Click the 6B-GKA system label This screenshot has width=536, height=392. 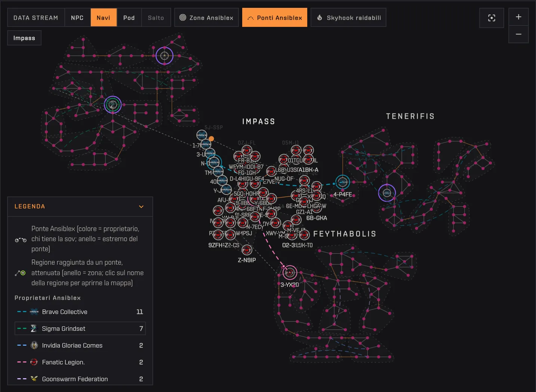(317, 218)
